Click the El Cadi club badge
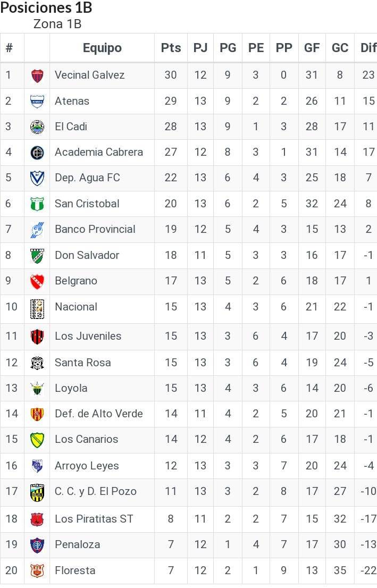 pyautogui.click(x=37, y=127)
